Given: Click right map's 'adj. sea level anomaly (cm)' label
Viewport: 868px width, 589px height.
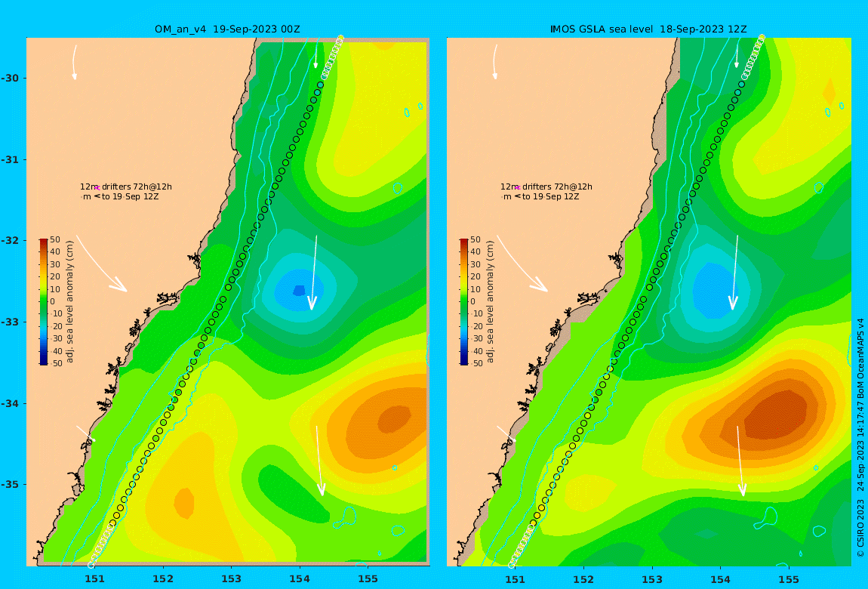Looking at the screenshot, I should click(x=491, y=302).
